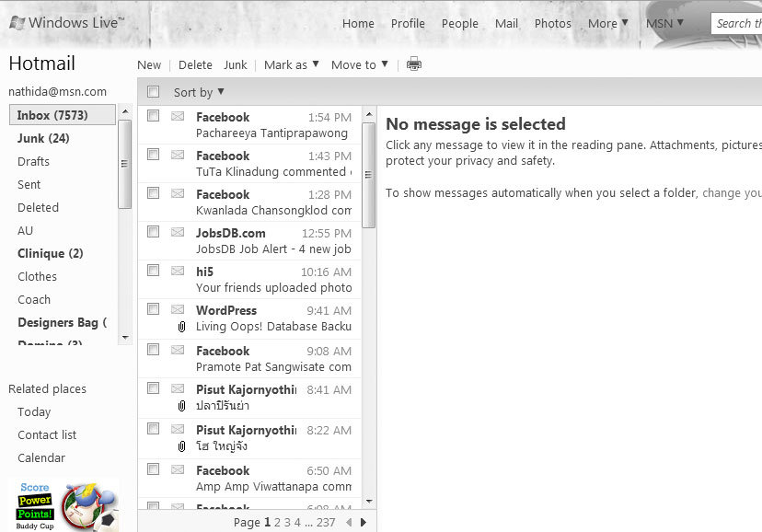Open the Contact list link
Image resolution: width=762 pixels, height=532 pixels.
[47, 434]
